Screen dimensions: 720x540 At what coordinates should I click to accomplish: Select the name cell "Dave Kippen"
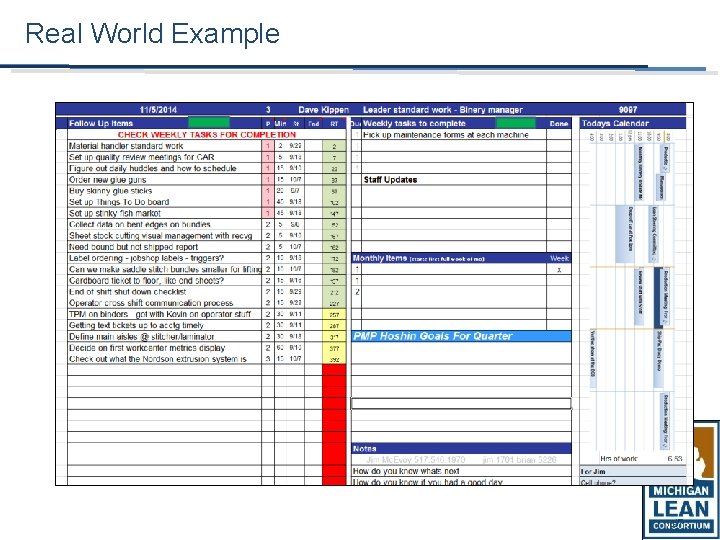pyautogui.click(x=324, y=110)
